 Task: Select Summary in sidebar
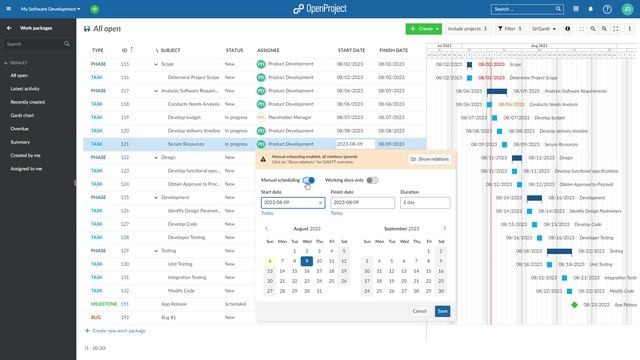pyautogui.click(x=20, y=142)
